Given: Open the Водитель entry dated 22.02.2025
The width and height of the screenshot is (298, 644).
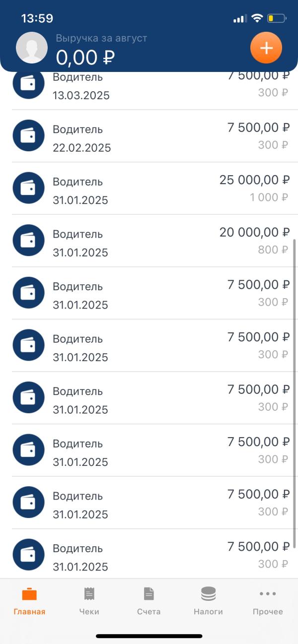Looking at the screenshot, I should [149, 136].
